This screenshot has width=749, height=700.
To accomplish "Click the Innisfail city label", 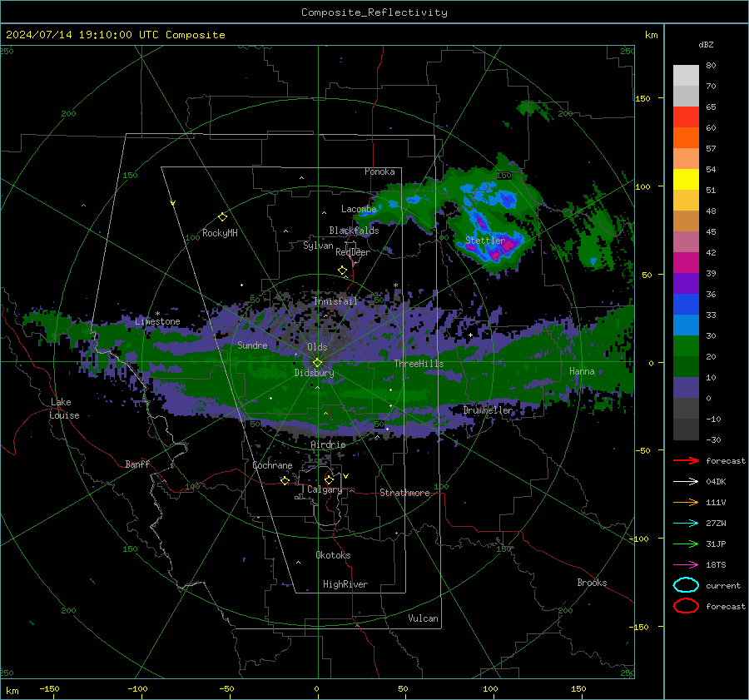I will 336,301.
